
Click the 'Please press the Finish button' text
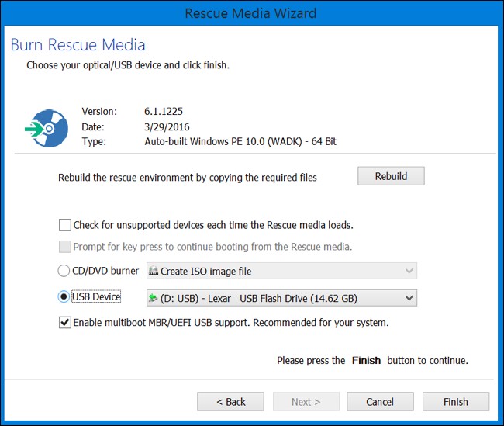point(372,360)
